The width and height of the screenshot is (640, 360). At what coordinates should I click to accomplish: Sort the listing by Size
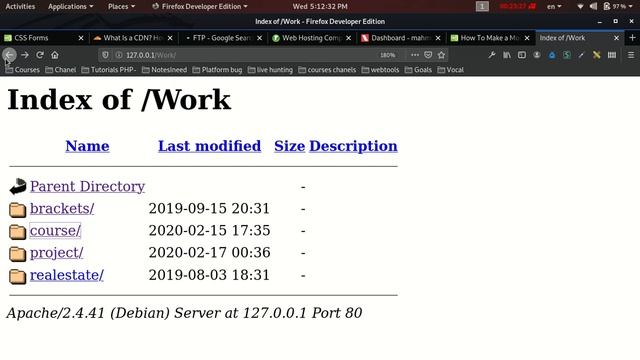pyautogui.click(x=289, y=146)
